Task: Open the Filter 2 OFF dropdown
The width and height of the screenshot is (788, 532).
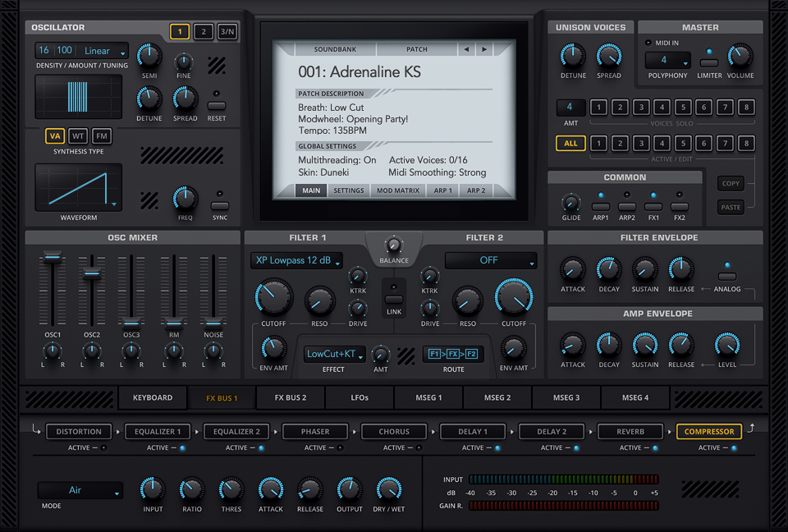Action: 491,260
